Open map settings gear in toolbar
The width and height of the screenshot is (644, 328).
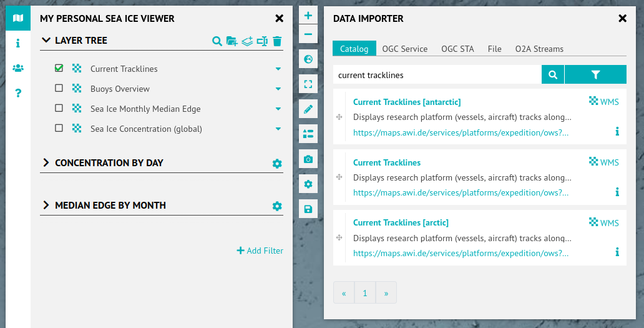[x=308, y=184]
